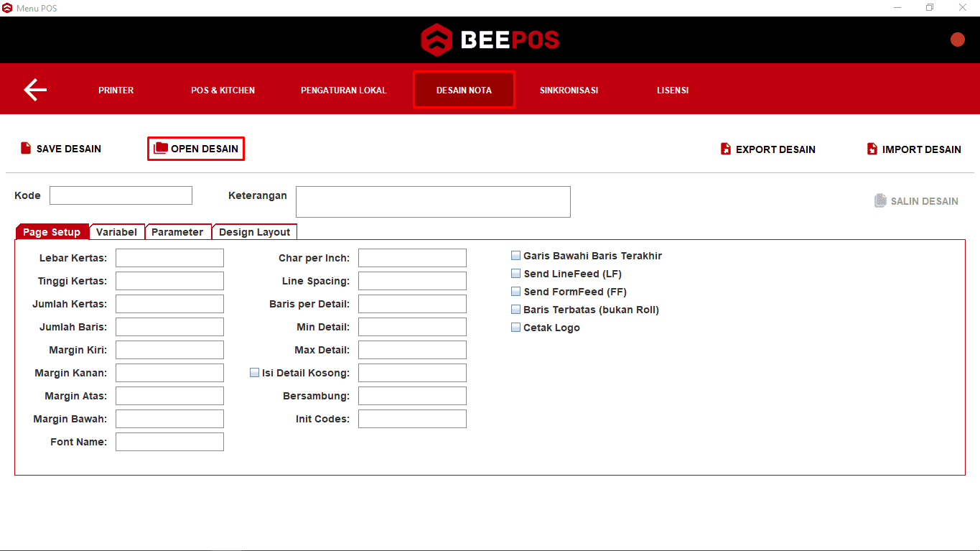This screenshot has width=980, height=551.
Task: Click the Save Desain file icon
Action: (x=26, y=149)
